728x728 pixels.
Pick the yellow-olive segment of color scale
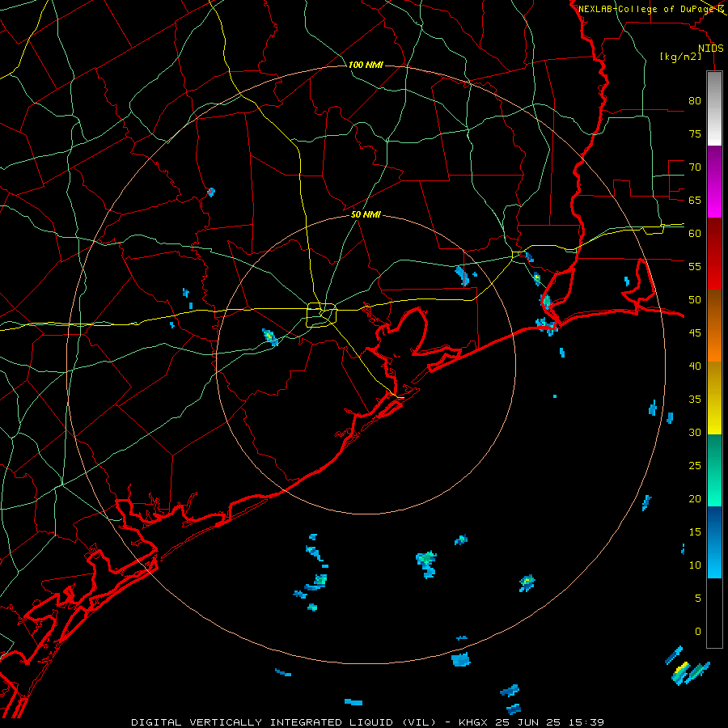pos(714,398)
